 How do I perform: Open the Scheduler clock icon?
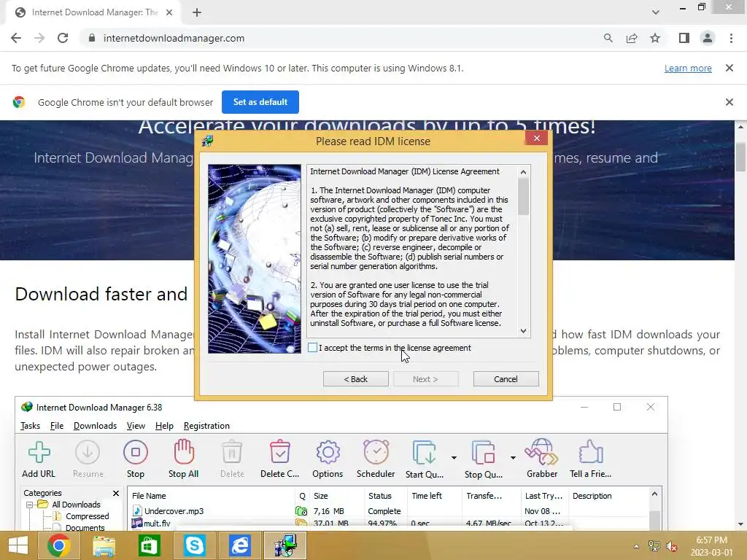click(x=376, y=452)
